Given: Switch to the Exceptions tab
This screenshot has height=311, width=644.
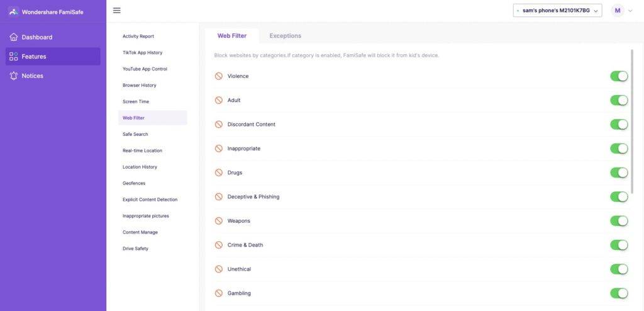Looking at the screenshot, I should pyautogui.click(x=285, y=36).
